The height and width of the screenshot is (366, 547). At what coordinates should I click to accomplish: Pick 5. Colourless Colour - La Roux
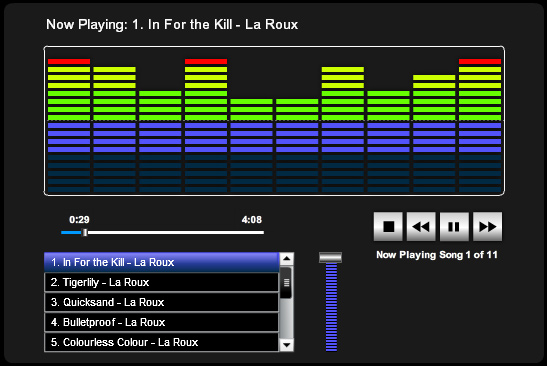click(x=162, y=342)
